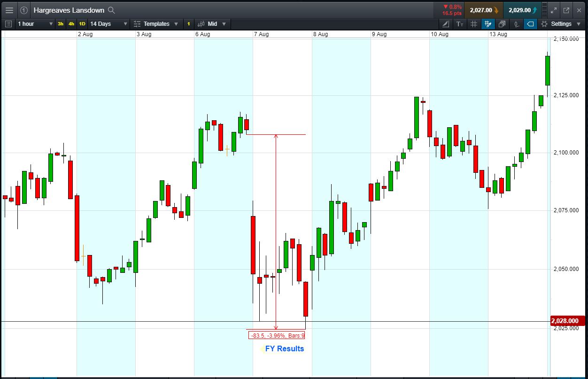Click the yellow 1 template shortcut
Screen dimensions: 588x379
click(189, 23)
